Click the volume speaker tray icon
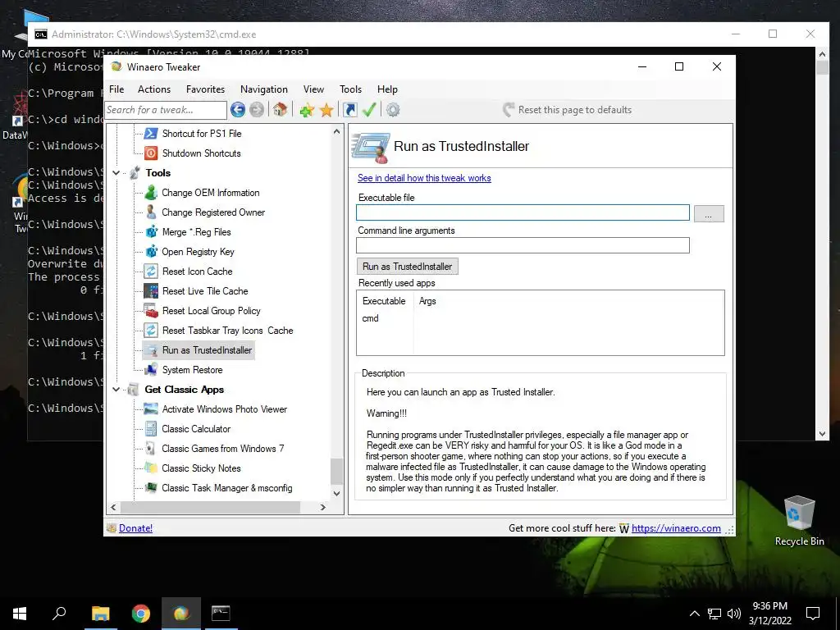Screen dimensions: 840x630 click(x=734, y=614)
